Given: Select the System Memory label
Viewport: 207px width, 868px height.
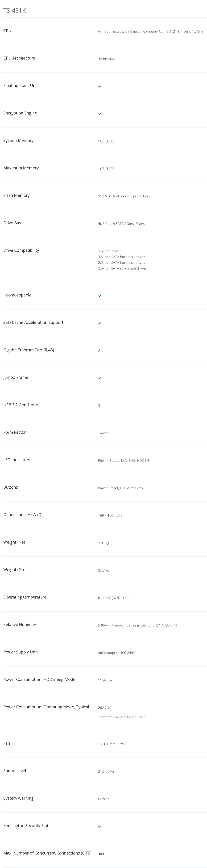Looking at the screenshot, I should click(19, 140).
